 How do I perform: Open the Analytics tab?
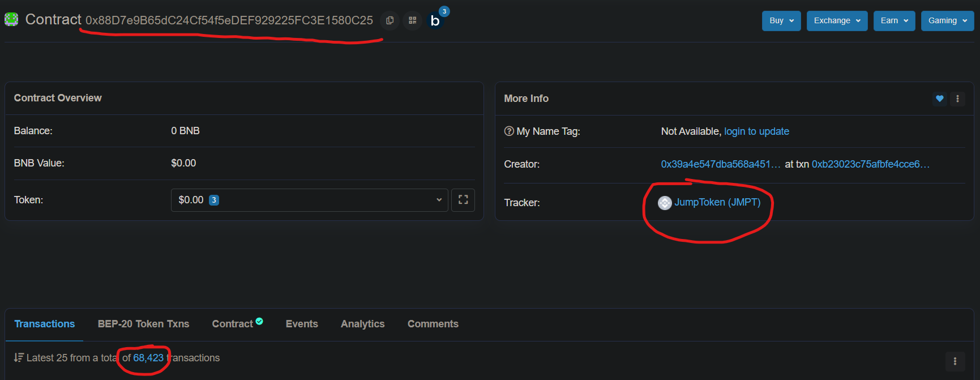click(362, 324)
